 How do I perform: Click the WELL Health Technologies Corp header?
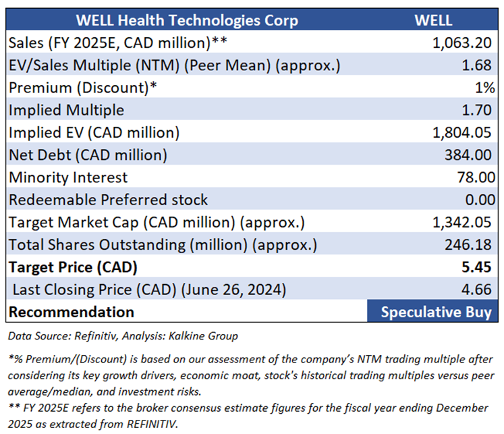186,20
